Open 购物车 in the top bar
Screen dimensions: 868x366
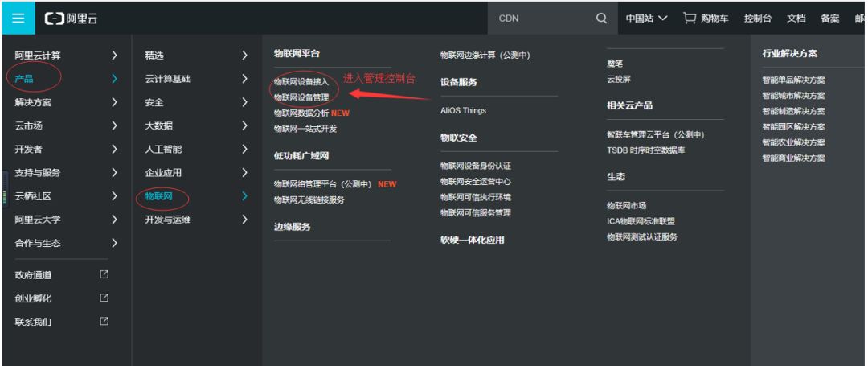(714, 19)
